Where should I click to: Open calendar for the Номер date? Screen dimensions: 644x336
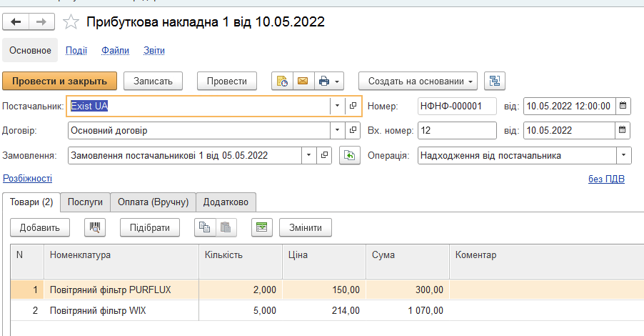[x=623, y=106]
